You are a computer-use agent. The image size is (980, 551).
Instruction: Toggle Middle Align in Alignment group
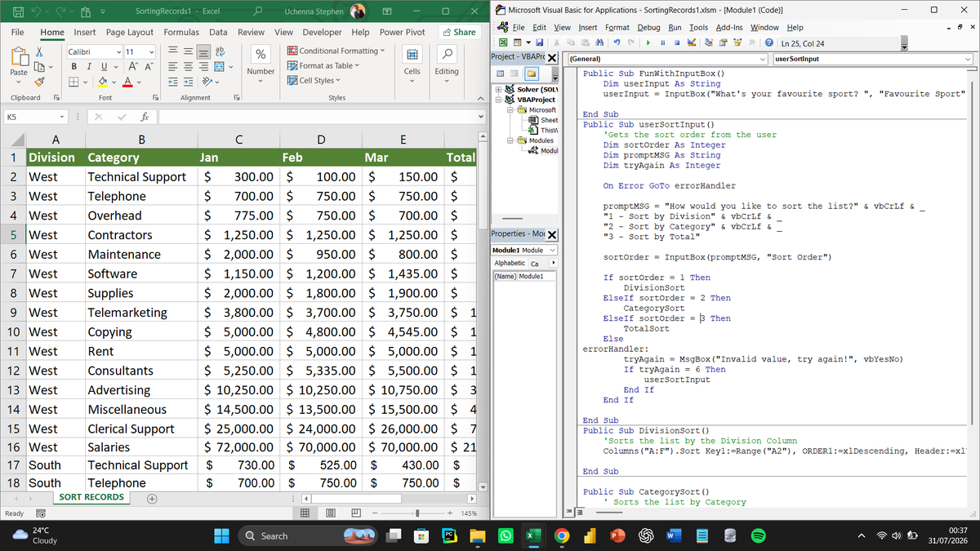pos(188,51)
